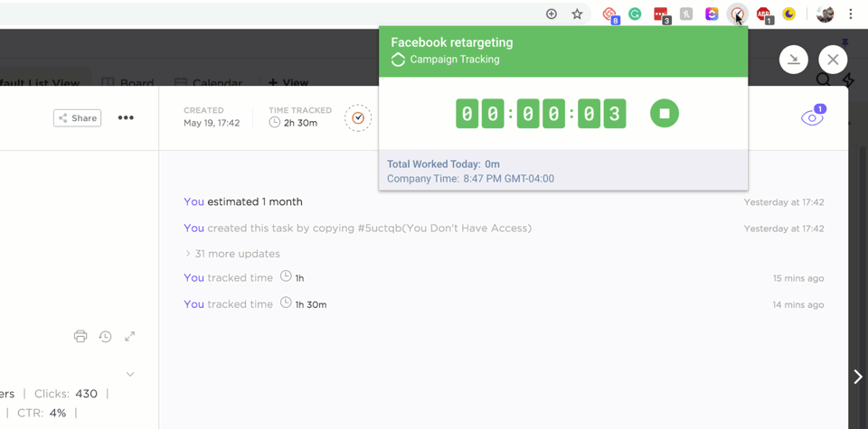
Task: Open the task three-dot options menu
Action: (126, 118)
